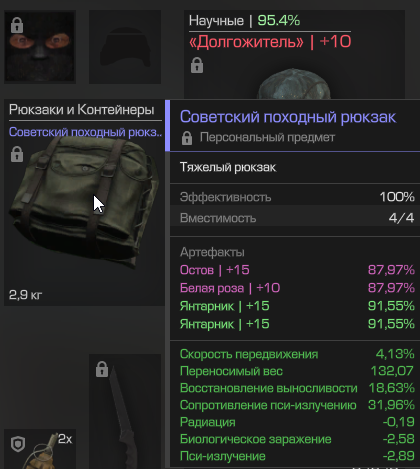Click the lock icon beside Персональный предмет
Viewport: 420px width, 469px height.
tap(187, 138)
